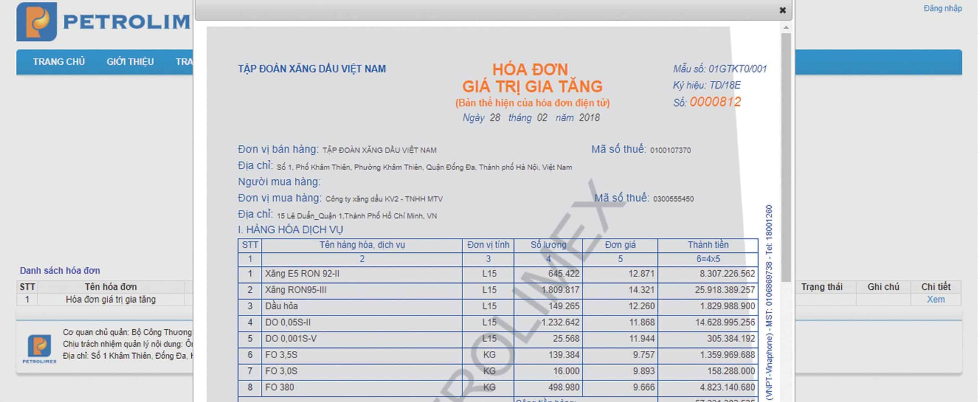Select the amount 14.628.995.256
The width and height of the screenshot is (980, 402).
tap(725, 322)
